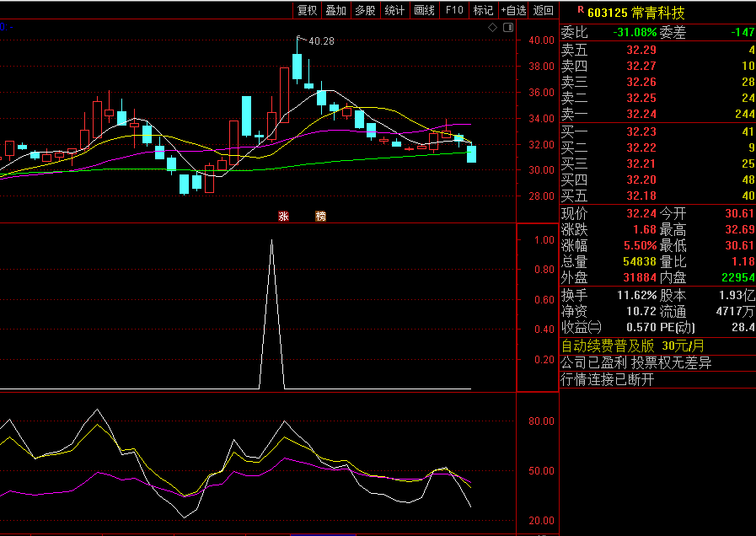Select 卖三 price 32.26
The width and height of the screenshot is (756, 536).
[641, 82]
